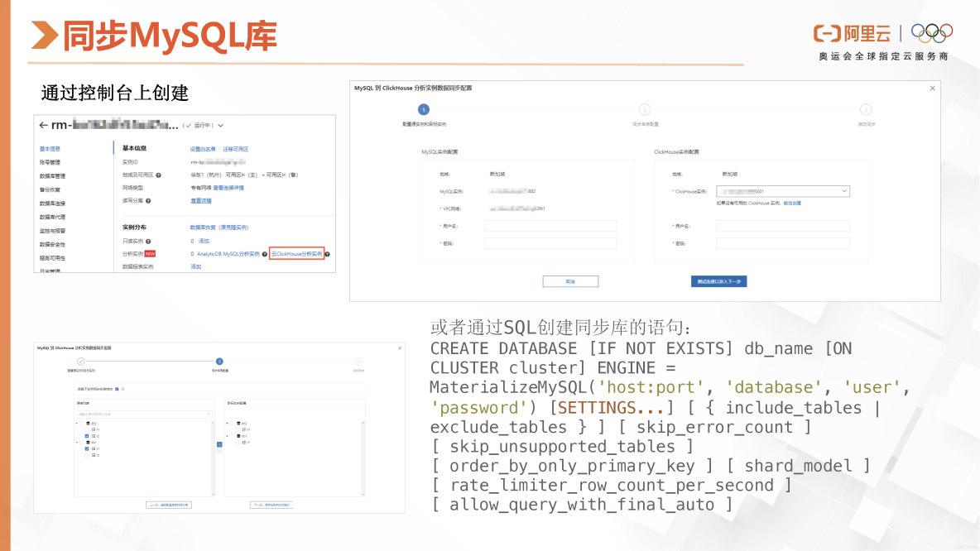The image size is (980, 551).
Task: Click the 设置白名单 link
Action: [x=203, y=149]
